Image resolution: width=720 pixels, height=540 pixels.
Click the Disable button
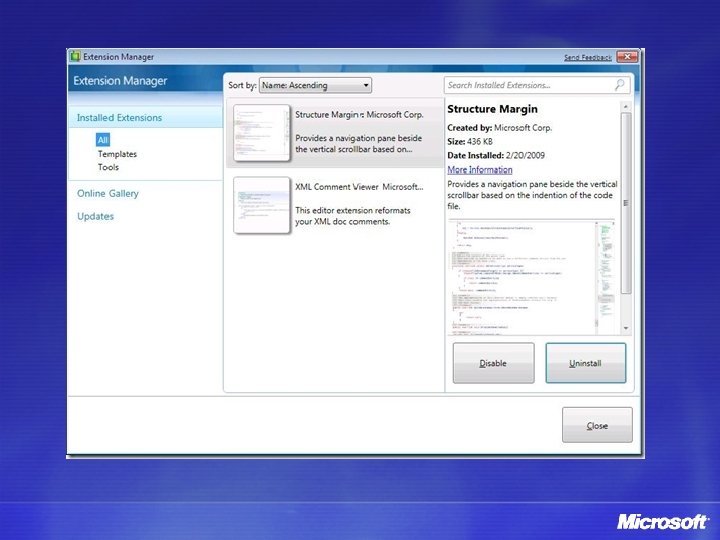click(x=494, y=363)
